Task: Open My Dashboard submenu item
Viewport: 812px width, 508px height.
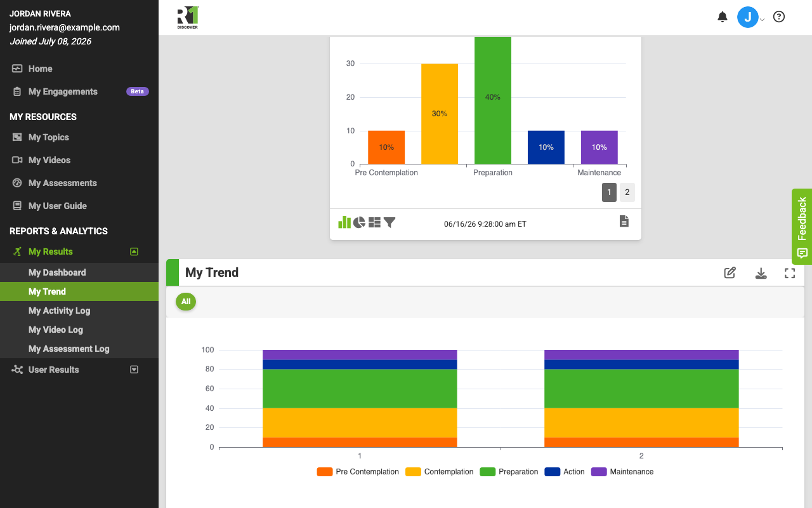Action: coord(79,272)
